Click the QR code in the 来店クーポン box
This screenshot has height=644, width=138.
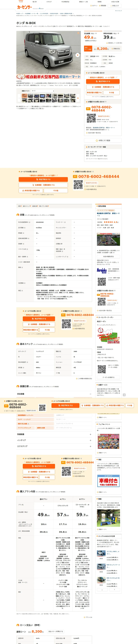102,369
